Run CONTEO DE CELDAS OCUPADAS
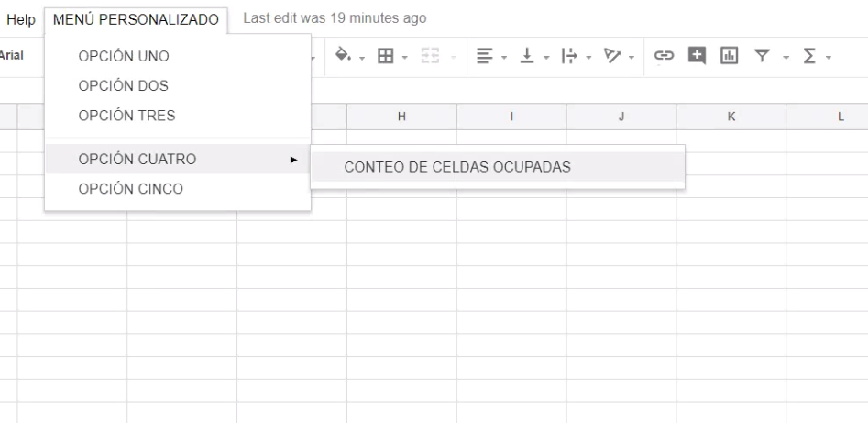This screenshot has height=423, width=868. pos(457,167)
